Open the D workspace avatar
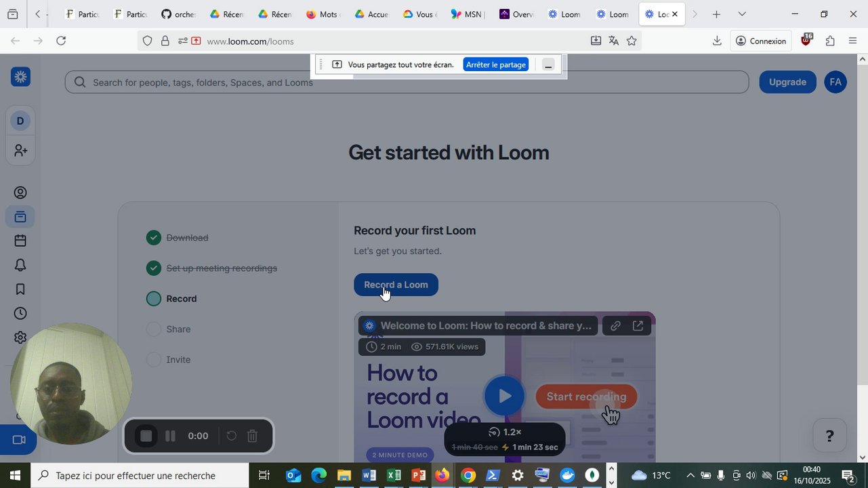The image size is (868, 488). [x=20, y=121]
